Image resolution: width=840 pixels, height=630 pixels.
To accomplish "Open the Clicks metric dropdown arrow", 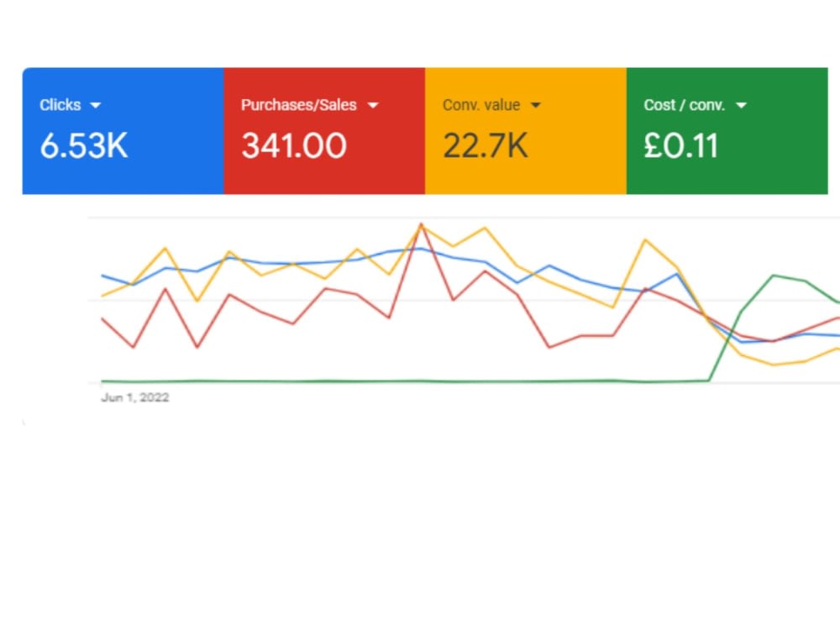I will pos(96,105).
